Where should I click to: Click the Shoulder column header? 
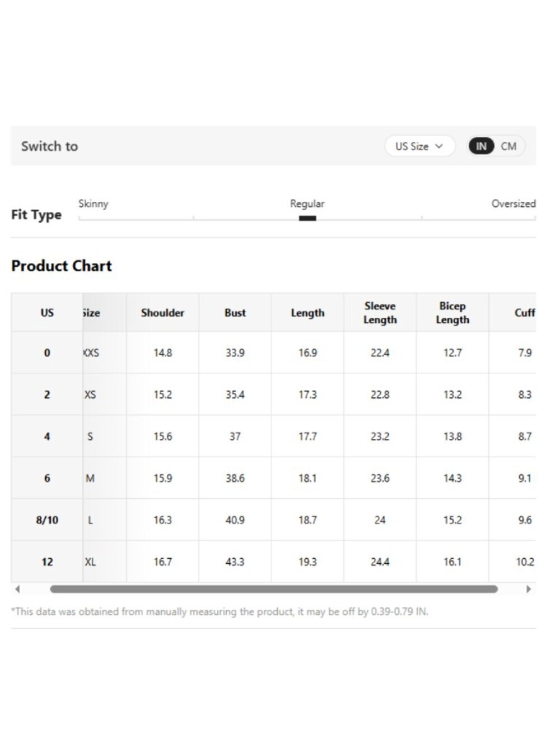[162, 313]
